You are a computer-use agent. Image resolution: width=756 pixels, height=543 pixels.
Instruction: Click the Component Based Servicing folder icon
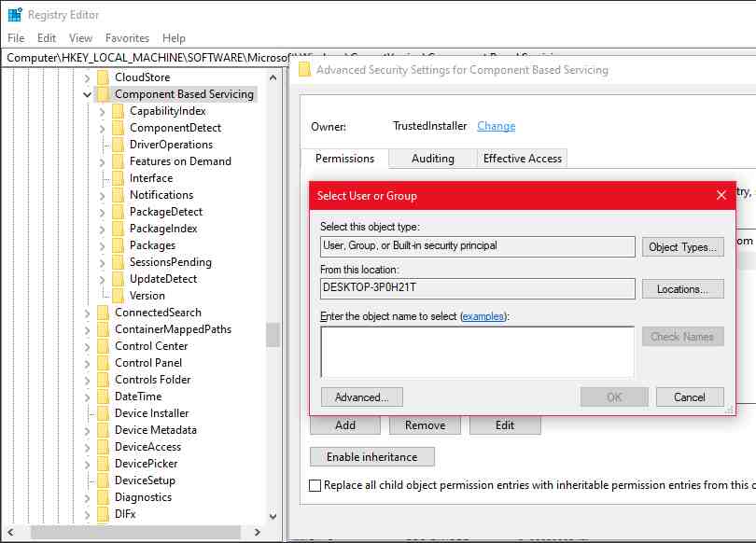pyautogui.click(x=104, y=94)
